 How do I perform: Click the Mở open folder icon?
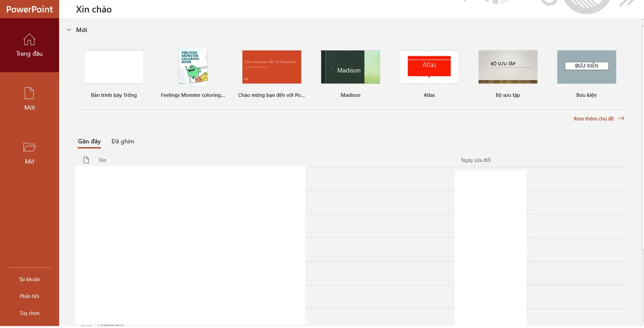tap(29, 147)
